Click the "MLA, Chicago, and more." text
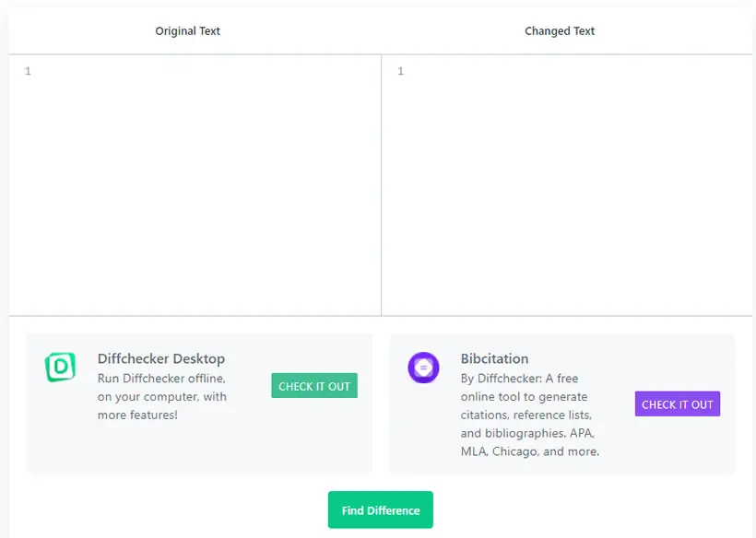The width and height of the screenshot is (756, 538). [x=530, y=451]
